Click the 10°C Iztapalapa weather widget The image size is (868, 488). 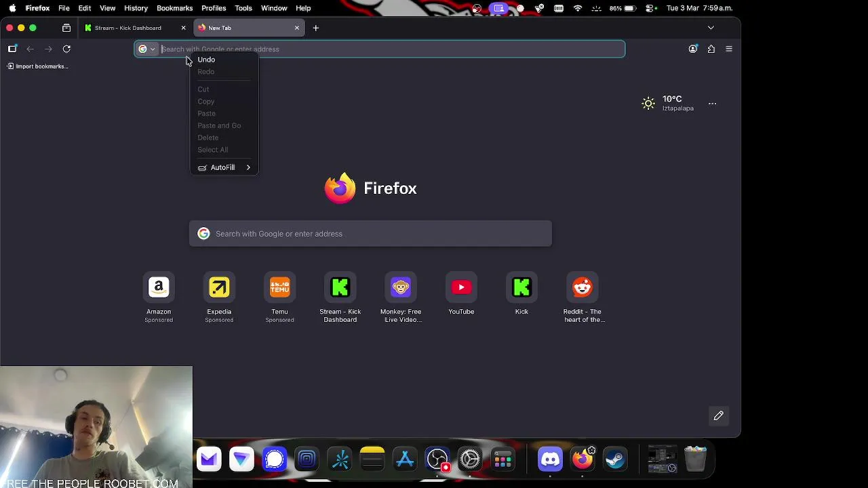pyautogui.click(x=668, y=103)
